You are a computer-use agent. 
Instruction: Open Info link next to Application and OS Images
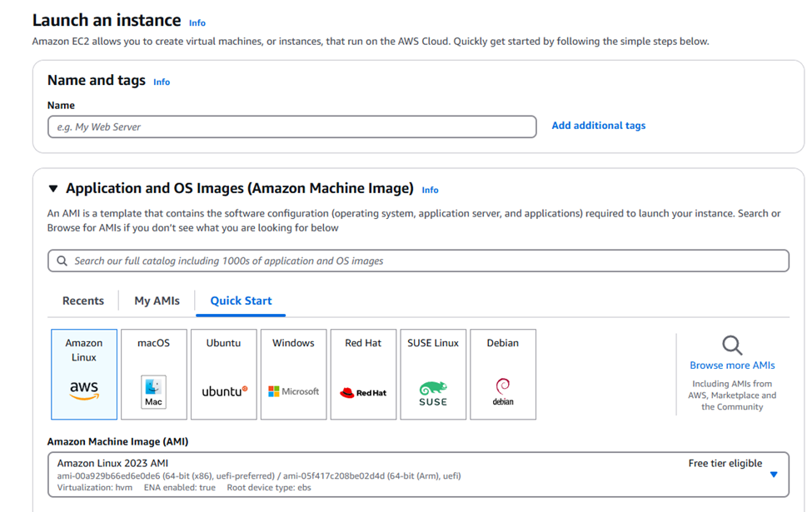click(430, 190)
